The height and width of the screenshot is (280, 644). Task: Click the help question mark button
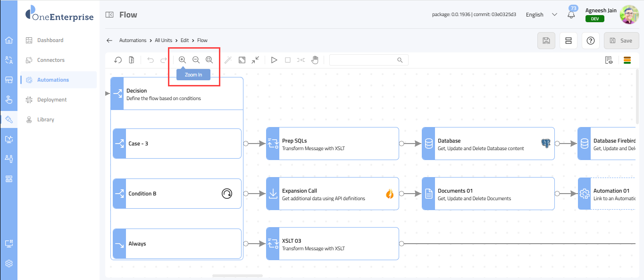pyautogui.click(x=590, y=41)
